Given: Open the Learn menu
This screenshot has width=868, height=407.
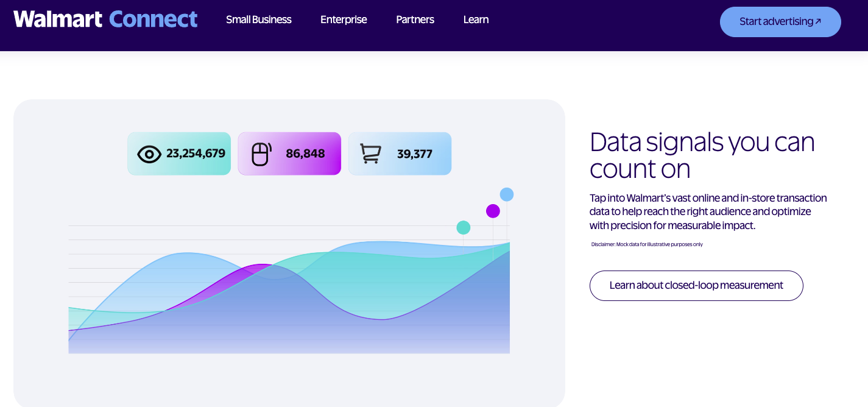Looking at the screenshot, I should pyautogui.click(x=476, y=19).
